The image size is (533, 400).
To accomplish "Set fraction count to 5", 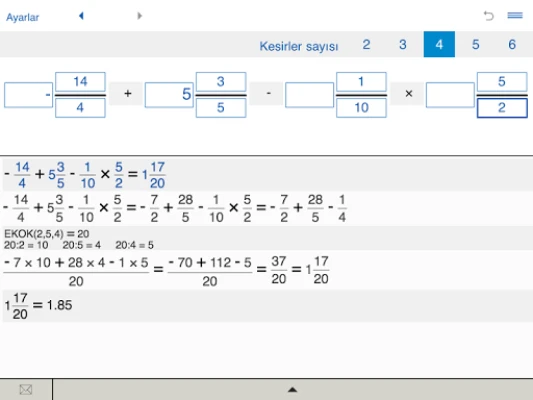I will click(476, 45).
